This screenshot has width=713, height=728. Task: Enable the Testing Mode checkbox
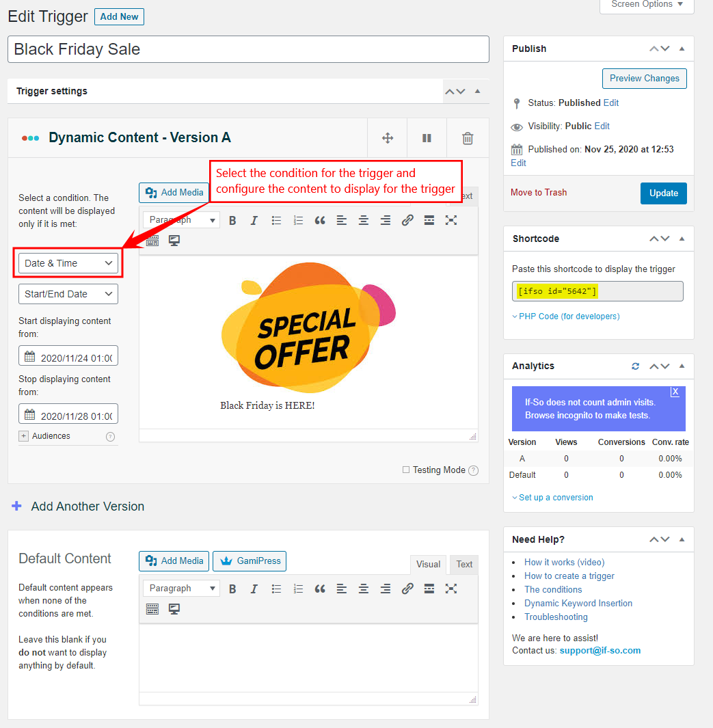click(406, 470)
